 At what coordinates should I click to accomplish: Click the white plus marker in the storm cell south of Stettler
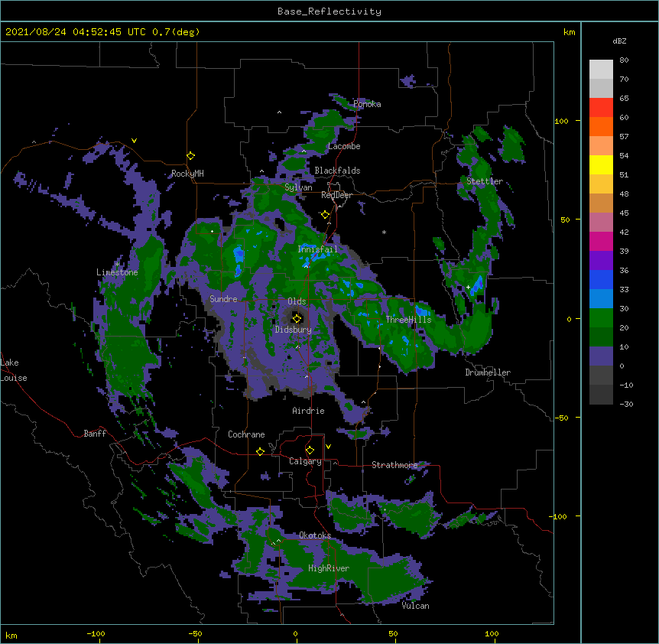point(468,287)
